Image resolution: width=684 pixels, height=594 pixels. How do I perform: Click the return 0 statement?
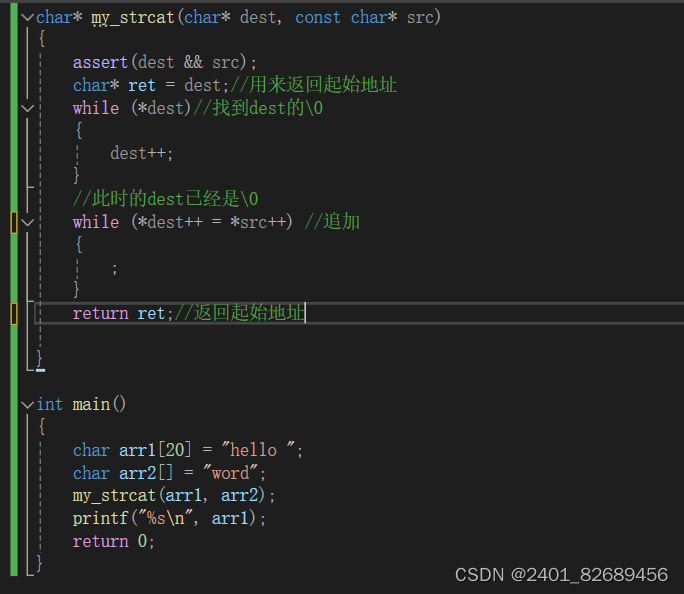pos(113,541)
